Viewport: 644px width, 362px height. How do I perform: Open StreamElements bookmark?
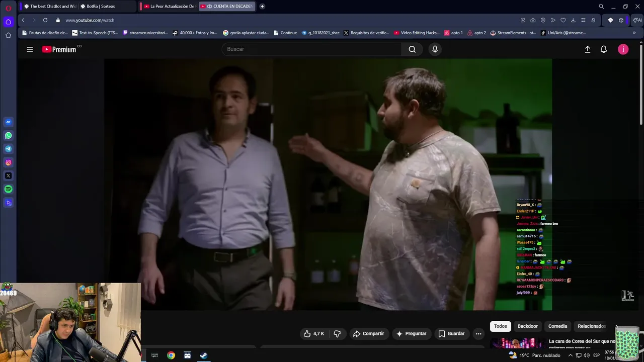coord(513,33)
